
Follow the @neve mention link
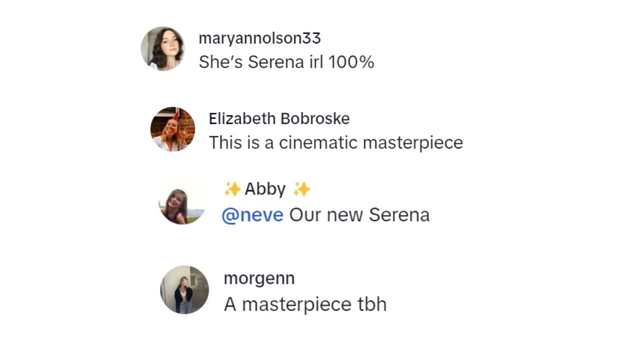(x=252, y=215)
